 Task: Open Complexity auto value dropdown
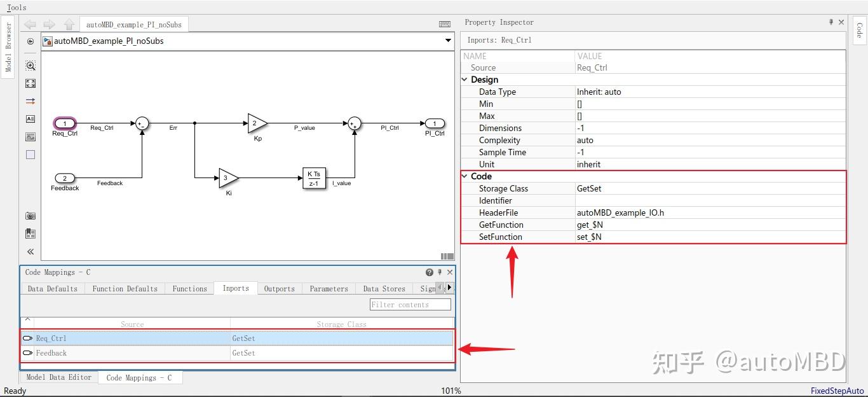tap(710, 140)
